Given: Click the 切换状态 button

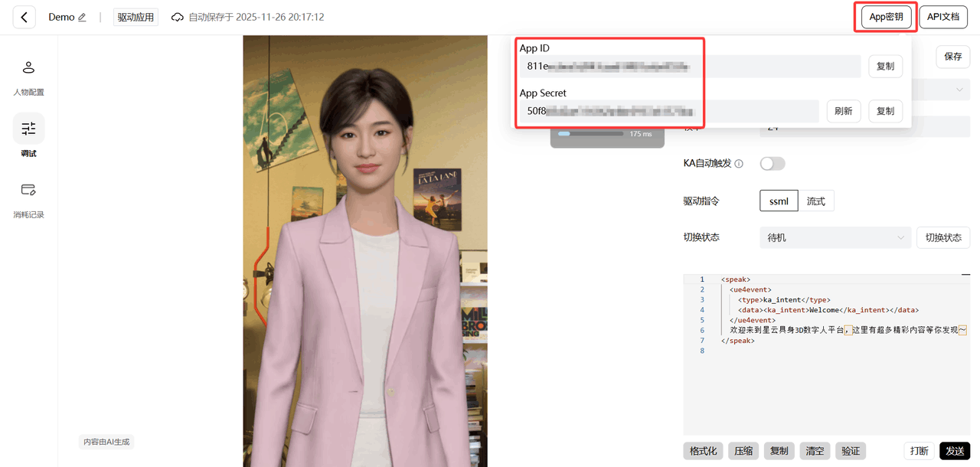Looking at the screenshot, I should [x=943, y=237].
